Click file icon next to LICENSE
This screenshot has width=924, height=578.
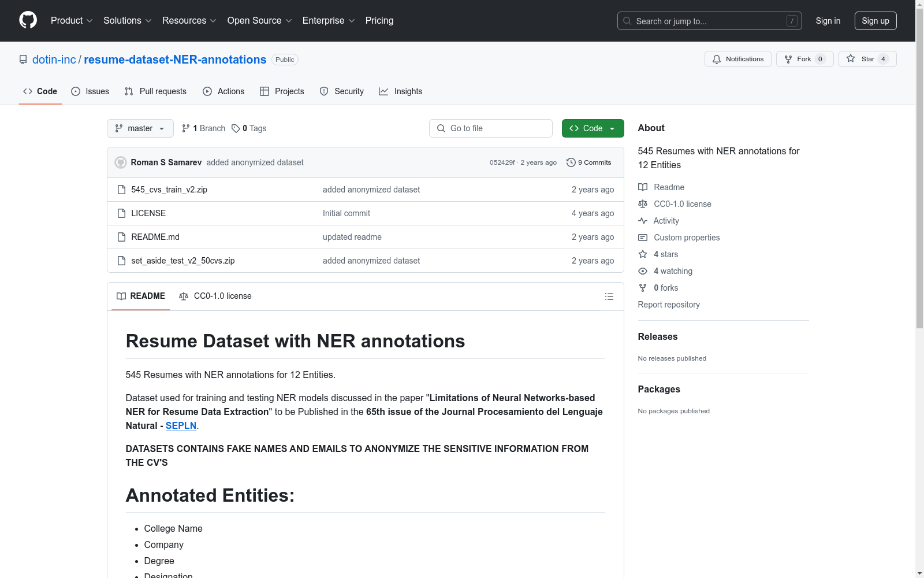(x=121, y=213)
